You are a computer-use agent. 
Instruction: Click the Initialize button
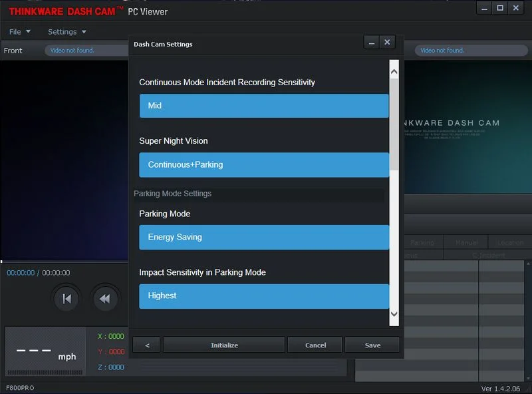224,345
